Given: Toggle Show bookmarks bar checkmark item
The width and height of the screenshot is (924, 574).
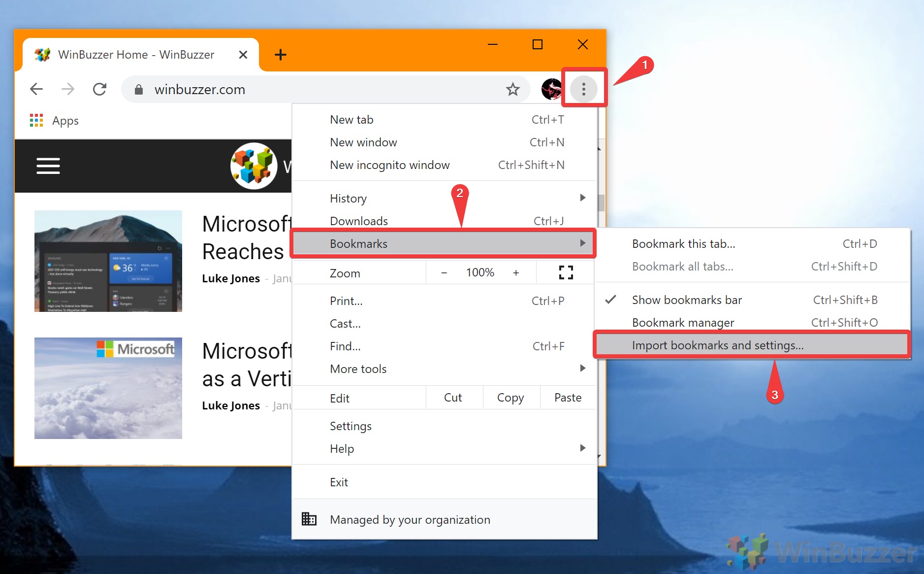Looking at the screenshot, I should (x=752, y=300).
